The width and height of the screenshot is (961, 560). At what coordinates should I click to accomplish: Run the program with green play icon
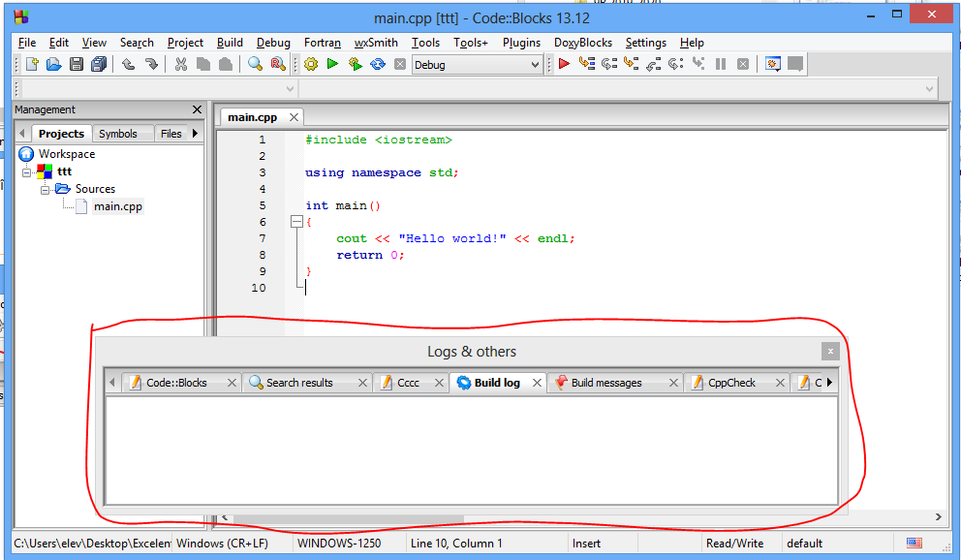[x=333, y=64]
